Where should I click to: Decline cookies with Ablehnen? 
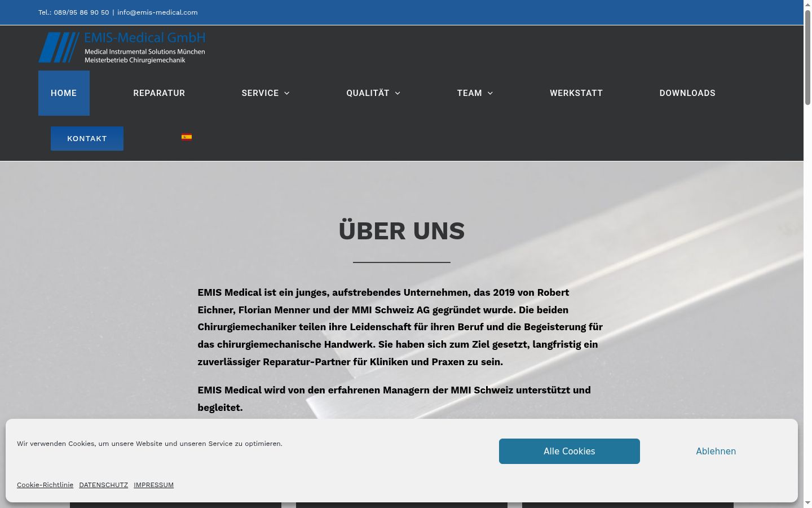click(x=716, y=451)
